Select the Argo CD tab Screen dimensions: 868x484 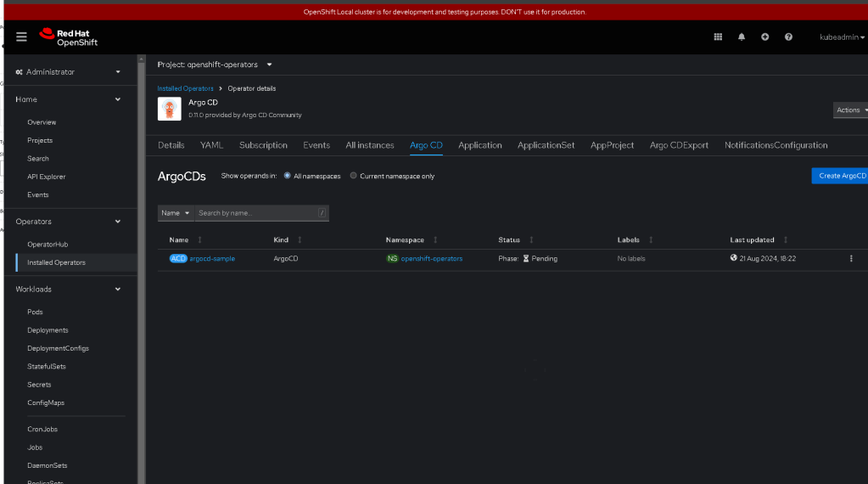click(x=426, y=145)
